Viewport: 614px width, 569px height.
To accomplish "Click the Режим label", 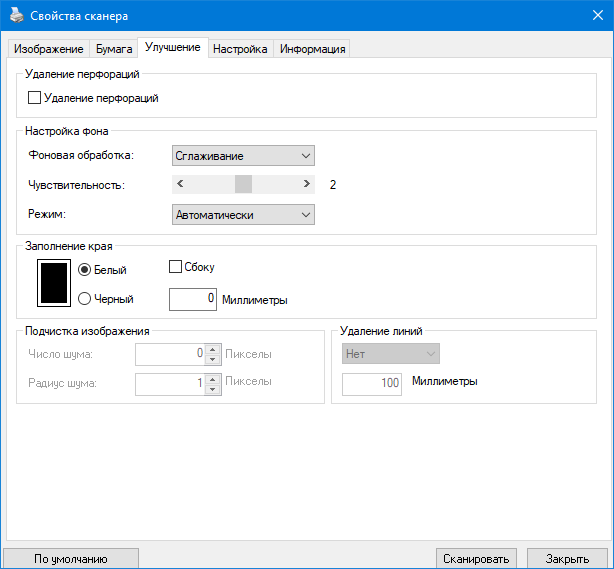I will click(x=47, y=214).
